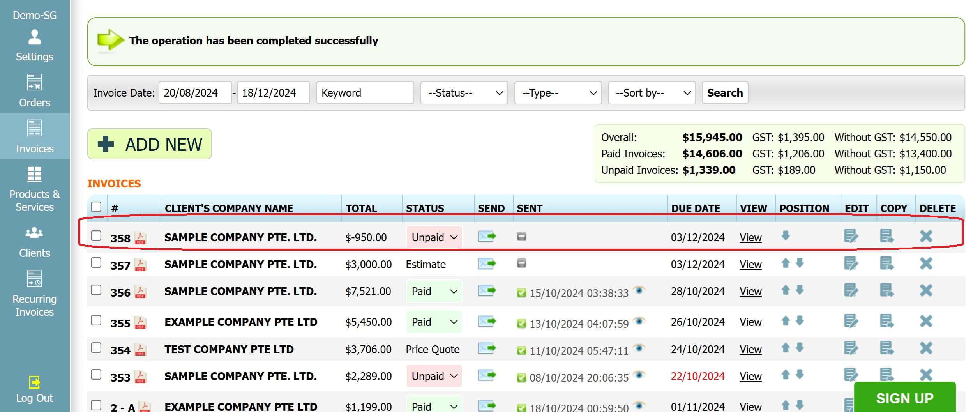Toggle the select-all invoices header checkbox
Screen dimensions: 980x412
pos(96,207)
